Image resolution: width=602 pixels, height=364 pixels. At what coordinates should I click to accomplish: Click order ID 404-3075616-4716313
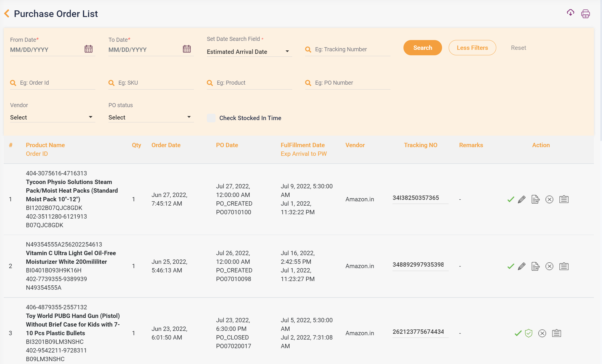tap(56, 173)
